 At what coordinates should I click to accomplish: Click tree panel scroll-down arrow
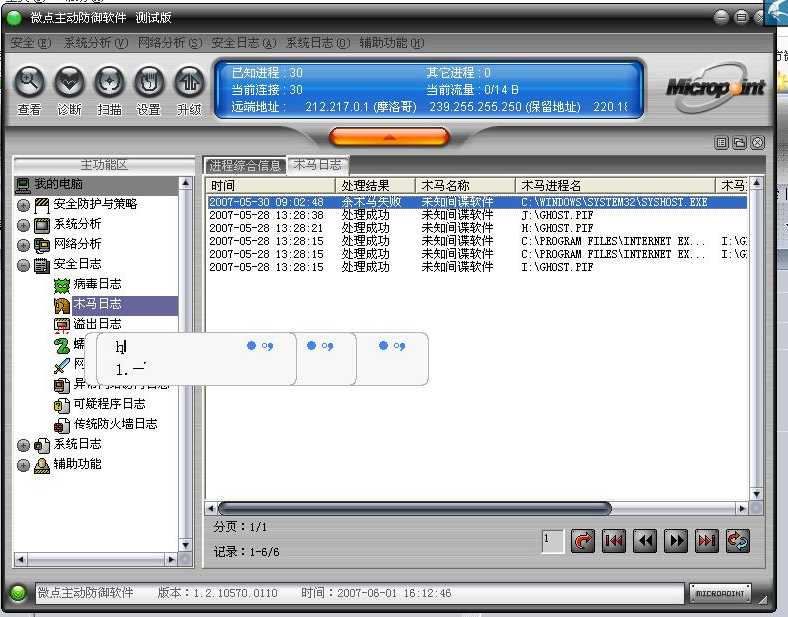(186, 545)
